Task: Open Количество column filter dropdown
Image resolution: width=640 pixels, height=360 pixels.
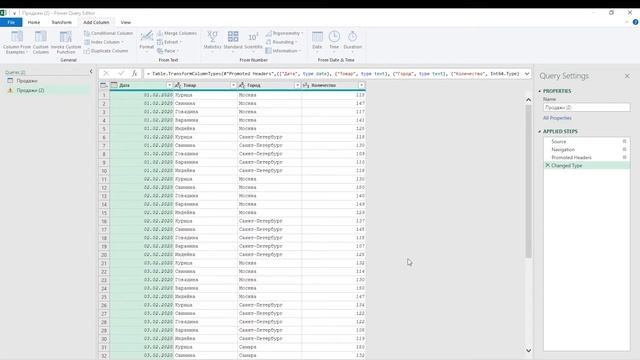Action: tap(362, 85)
